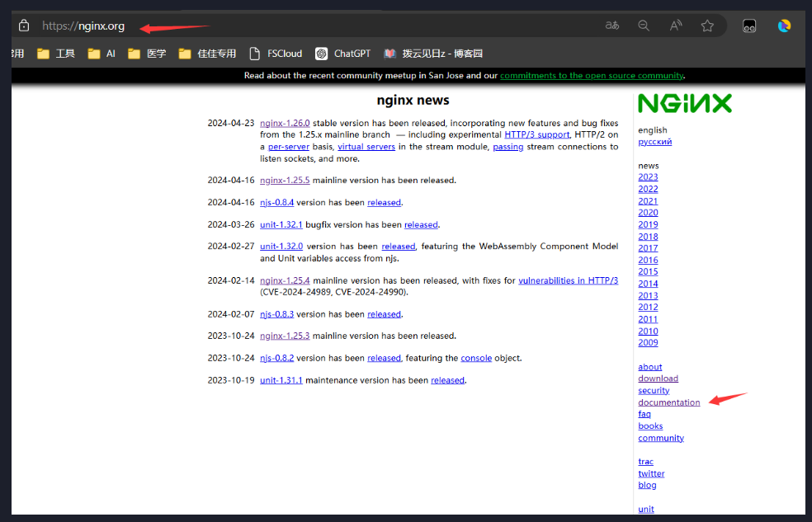Open the HTTP/3 support link
The height and width of the screenshot is (522, 812).
(x=537, y=134)
